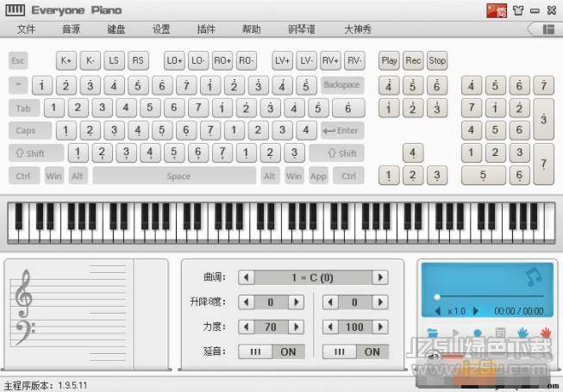The image size is (563, 392).
Task: Click the 1 = C (0) key display
Action: tap(313, 277)
